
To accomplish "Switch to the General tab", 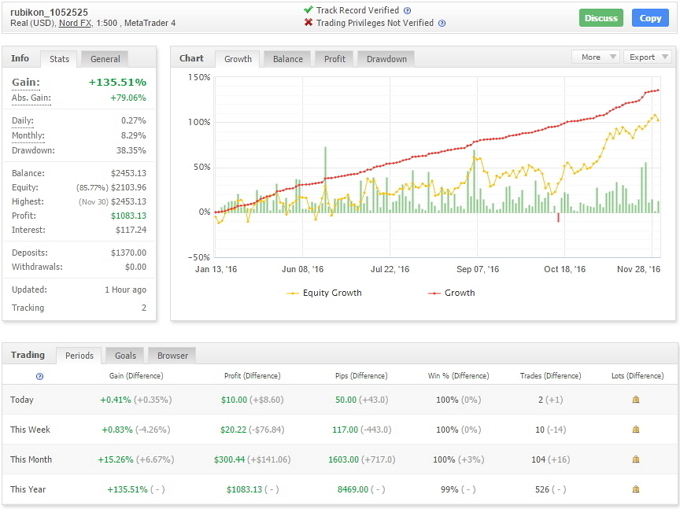I will 105,59.
